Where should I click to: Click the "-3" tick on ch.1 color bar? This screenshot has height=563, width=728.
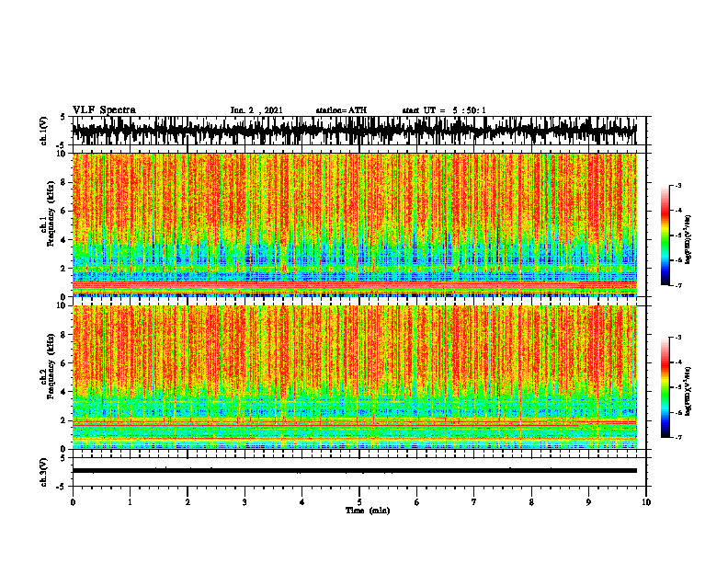click(x=677, y=185)
